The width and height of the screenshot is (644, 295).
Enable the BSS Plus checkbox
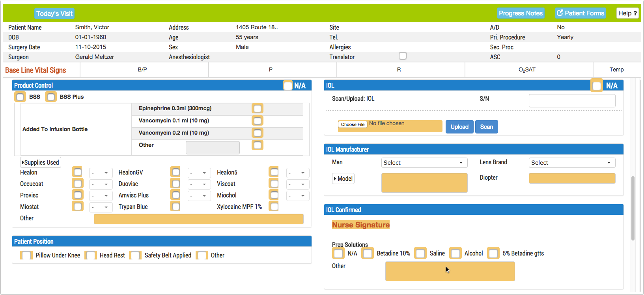(x=51, y=97)
